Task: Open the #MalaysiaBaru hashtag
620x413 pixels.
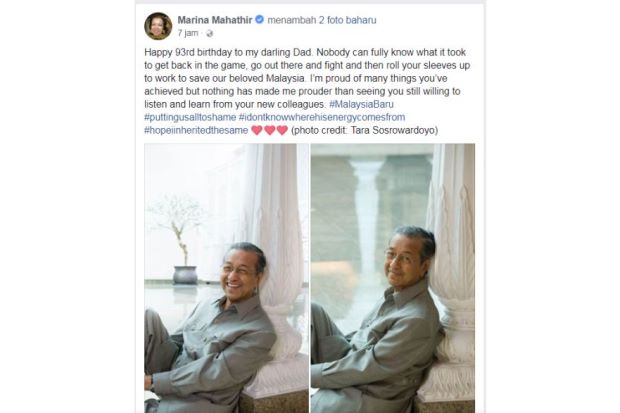Action: 368,104
